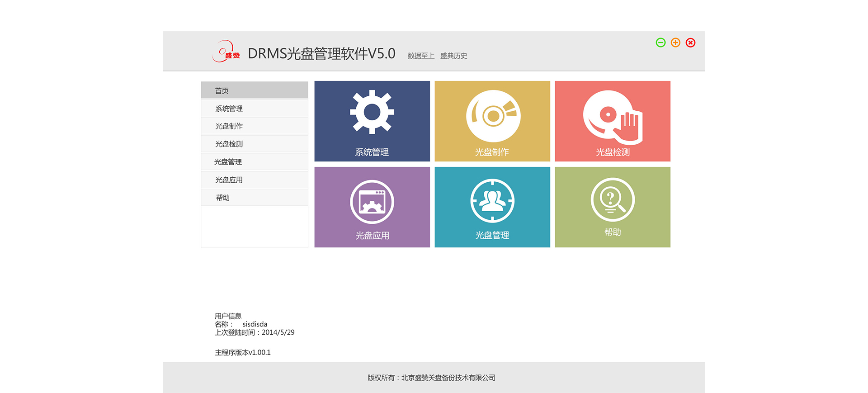Click the last login date 2014/5/29
Viewport: 868px width, 393px height.
tap(278, 332)
